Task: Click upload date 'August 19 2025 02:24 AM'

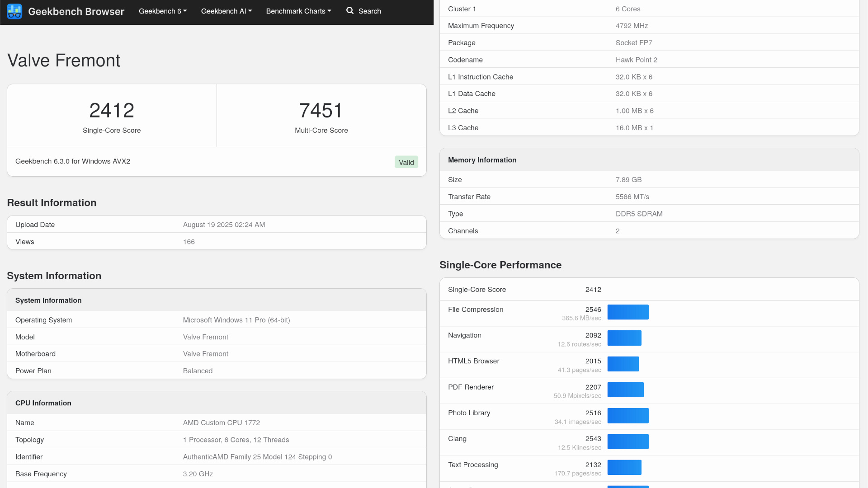Action: pos(224,225)
